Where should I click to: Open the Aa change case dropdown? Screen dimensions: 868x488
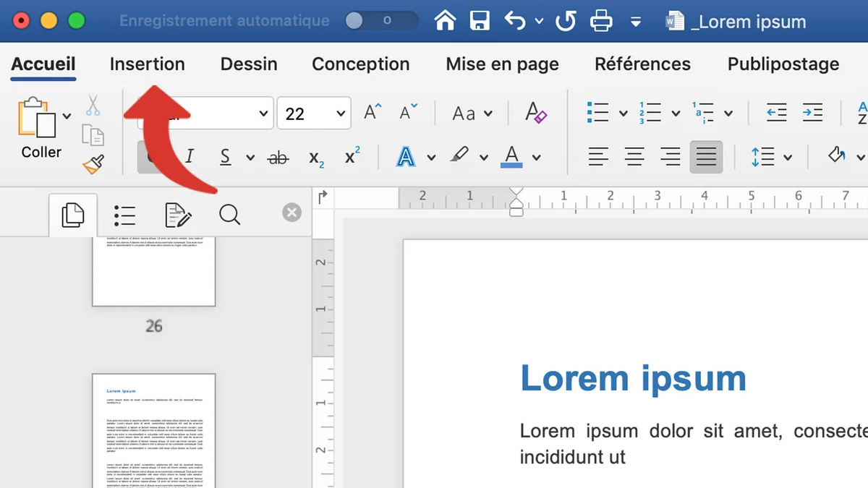pyautogui.click(x=470, y=113)
